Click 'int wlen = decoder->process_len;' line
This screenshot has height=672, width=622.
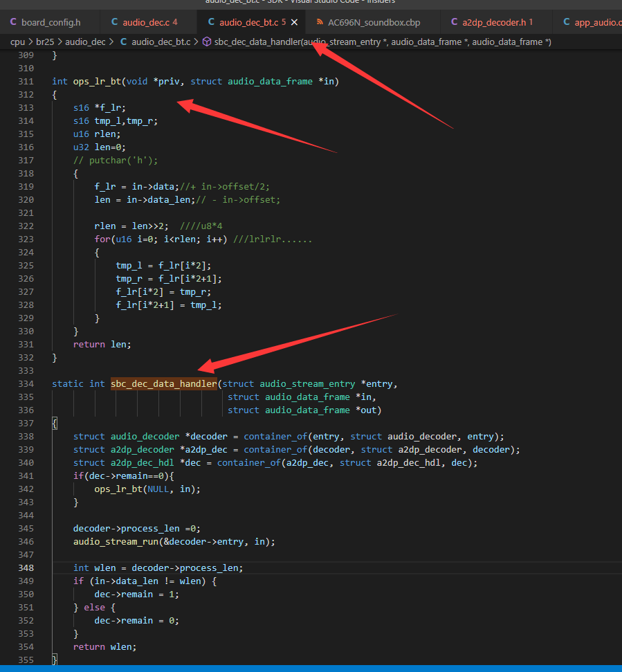click(158, 568)
